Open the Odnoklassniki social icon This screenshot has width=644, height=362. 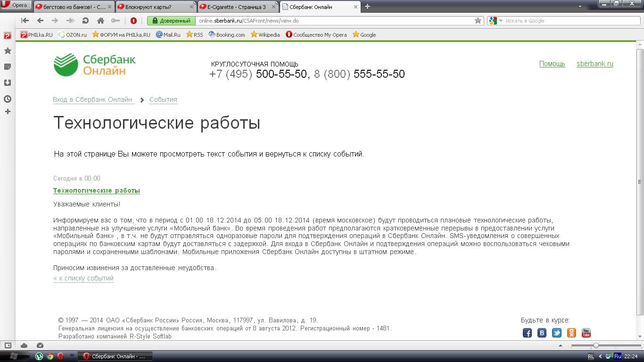pos(571,333)
